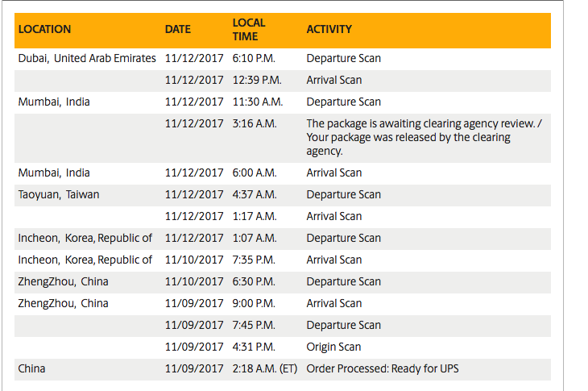The image size is (588, 391).
Task: Select Mumbai, India 6:00 A.M. Arrival Scan
Action: pyautogui.click(x=283, y=173)
